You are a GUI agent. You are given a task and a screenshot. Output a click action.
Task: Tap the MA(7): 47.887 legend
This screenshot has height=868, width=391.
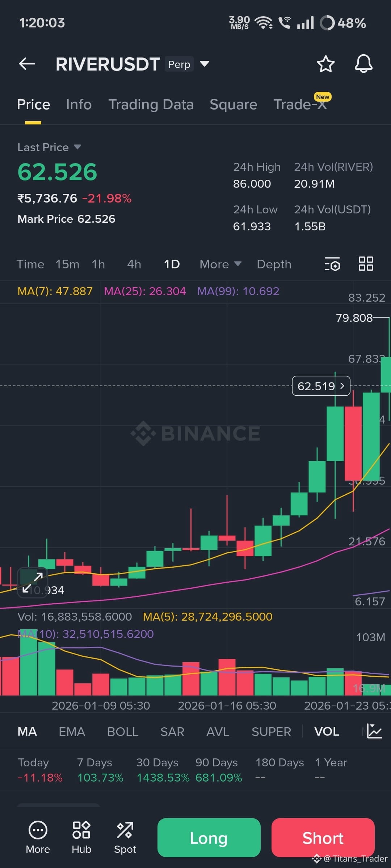pyautogui.click(x=55, y=291)
